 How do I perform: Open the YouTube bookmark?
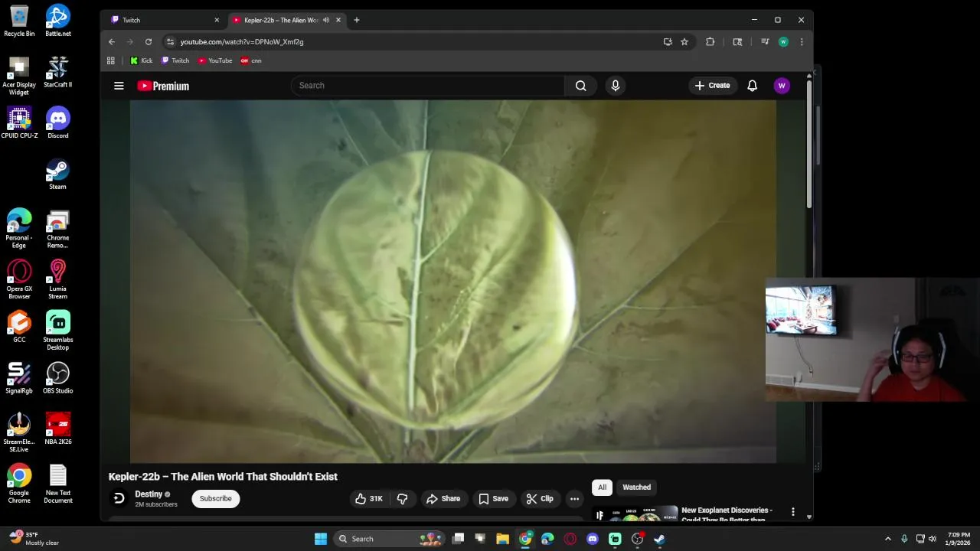click(x=215, y=60)
